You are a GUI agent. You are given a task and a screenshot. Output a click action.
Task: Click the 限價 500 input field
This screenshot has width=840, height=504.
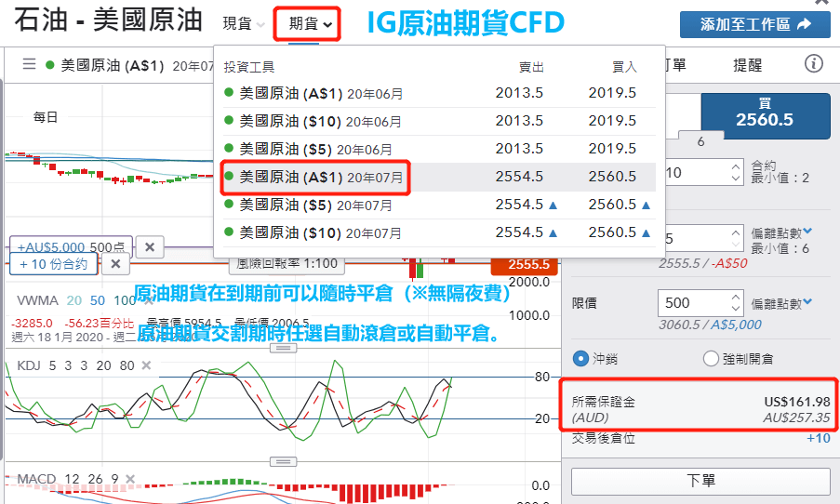[x=694, y=303]
